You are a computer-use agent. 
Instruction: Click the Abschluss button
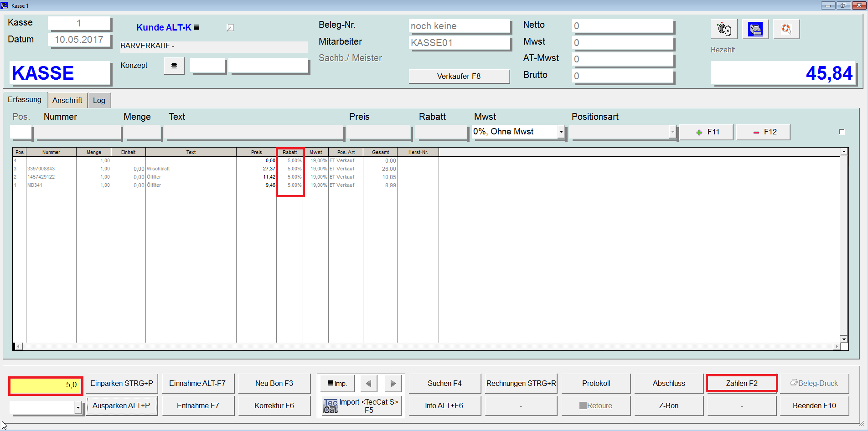click(669, 384)
